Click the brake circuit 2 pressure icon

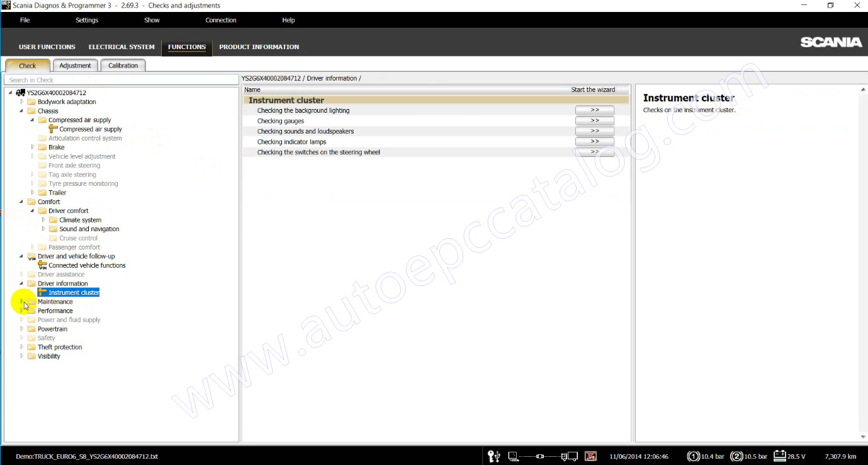(736, 456)
